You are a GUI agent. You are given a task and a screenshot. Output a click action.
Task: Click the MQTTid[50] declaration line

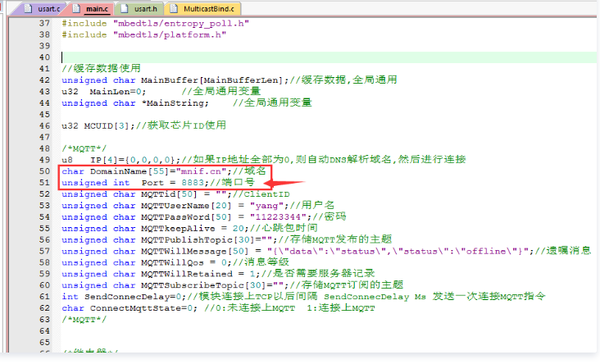(175, 194)
